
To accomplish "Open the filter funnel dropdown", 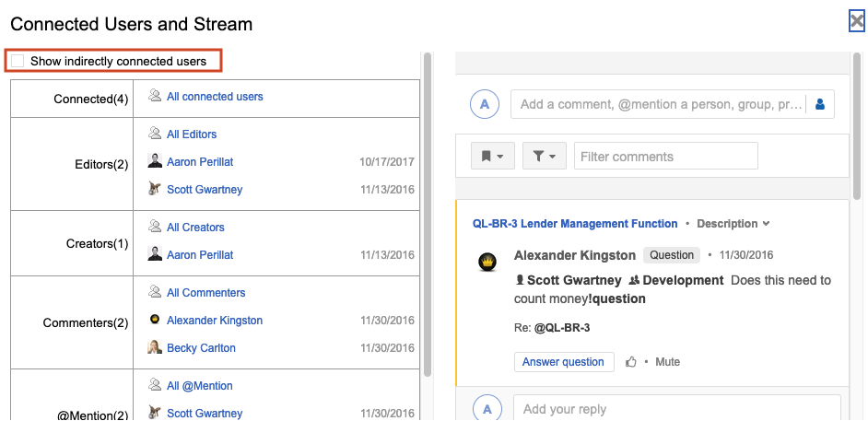I will coord(544,157).
